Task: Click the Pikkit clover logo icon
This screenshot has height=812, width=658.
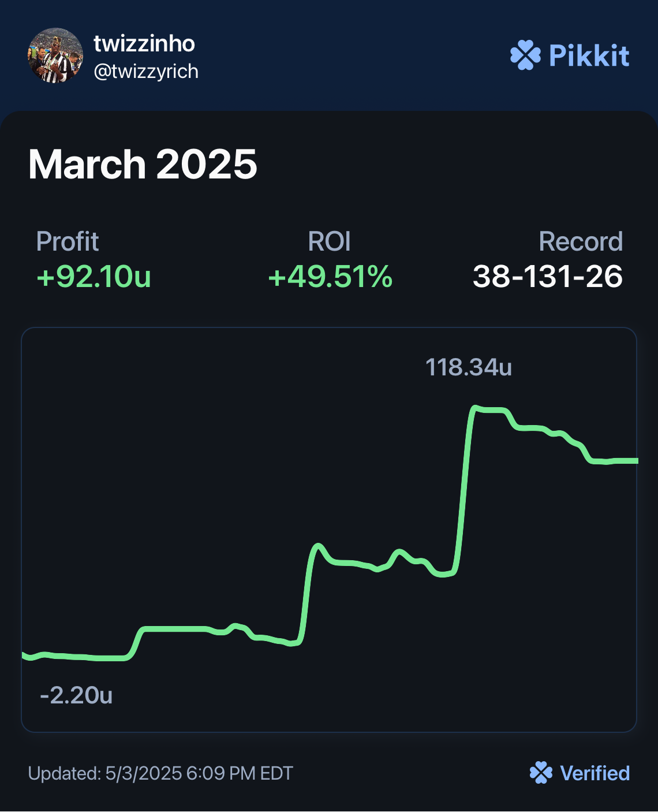Action: coord(525,55)
